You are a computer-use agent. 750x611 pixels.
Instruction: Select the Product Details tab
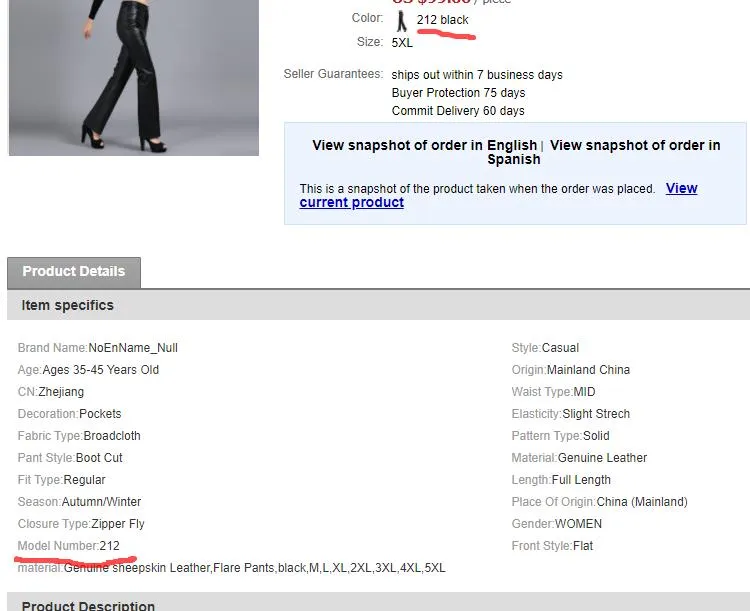[x=74, y=272]
